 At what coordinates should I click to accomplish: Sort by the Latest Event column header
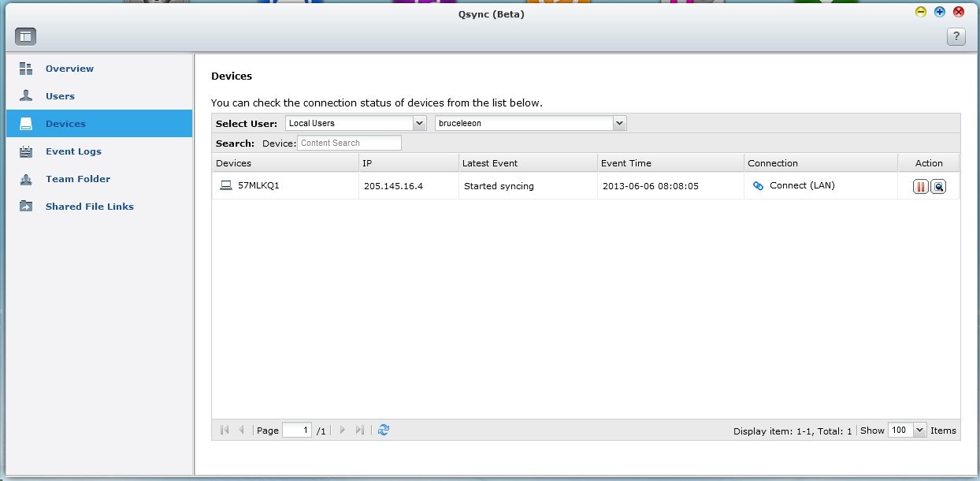pos(528,163)
